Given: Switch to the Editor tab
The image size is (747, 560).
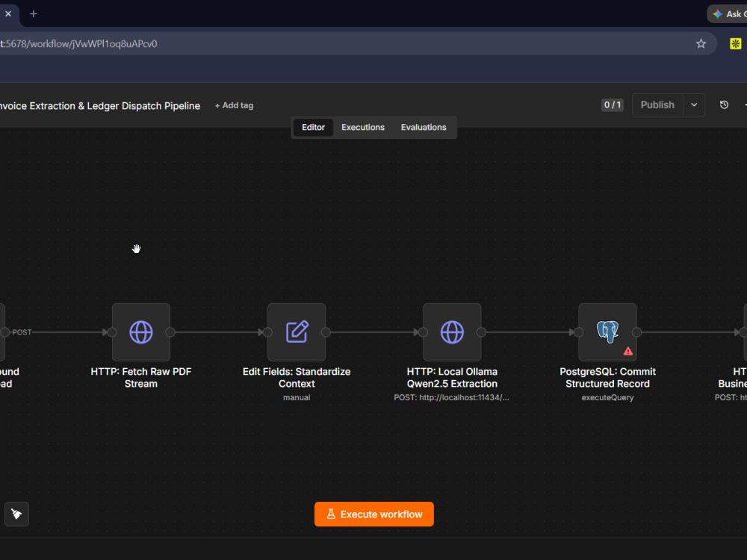Looking at the screenshot, I should point(313,127).
